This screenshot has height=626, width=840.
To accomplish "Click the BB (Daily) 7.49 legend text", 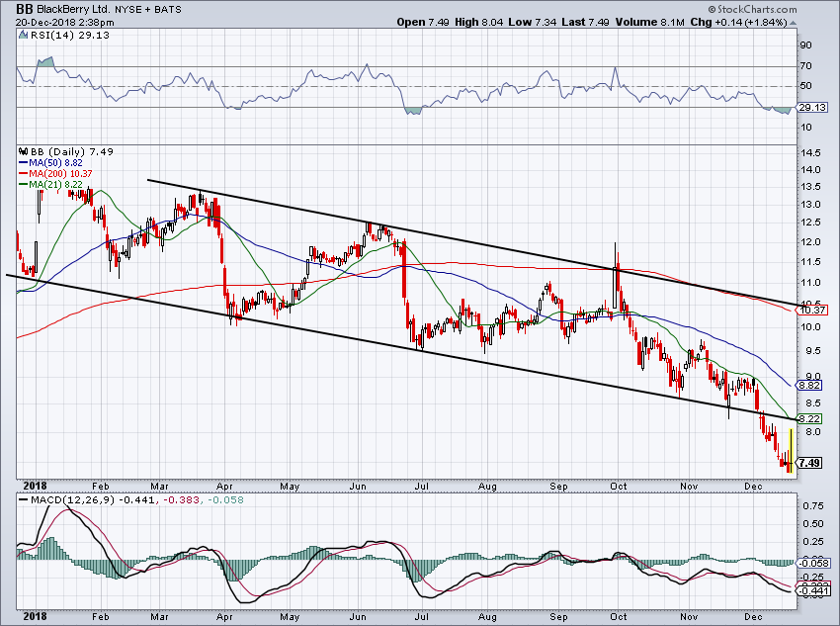I will (72, 151).
